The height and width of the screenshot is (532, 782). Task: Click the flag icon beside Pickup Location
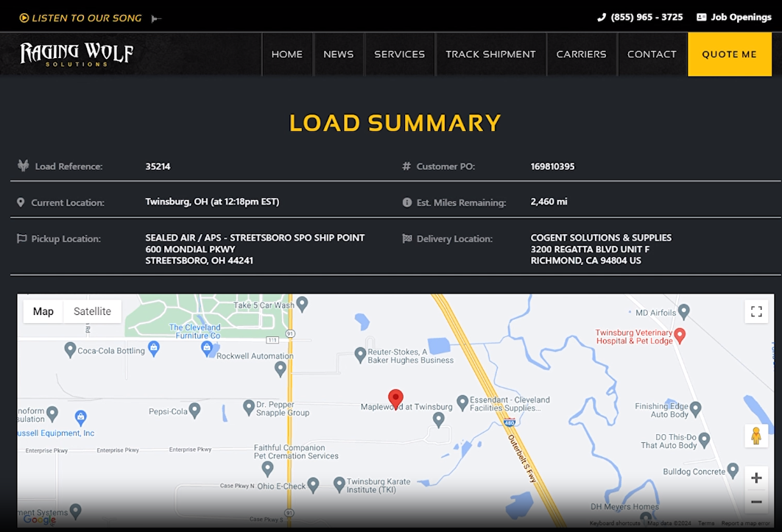click(x=21, y=238)
